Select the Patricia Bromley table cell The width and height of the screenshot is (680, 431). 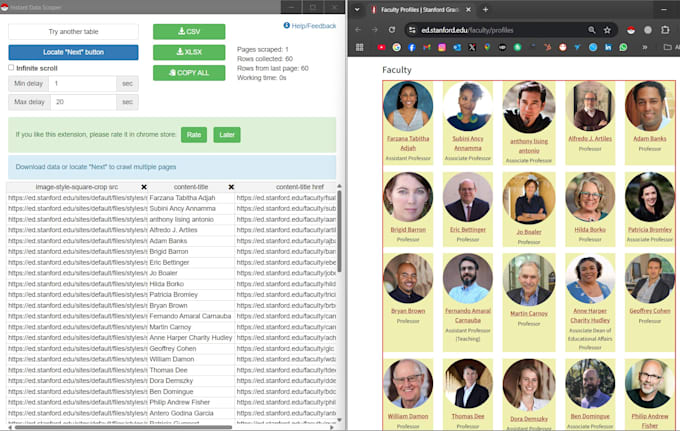[191, 295]
